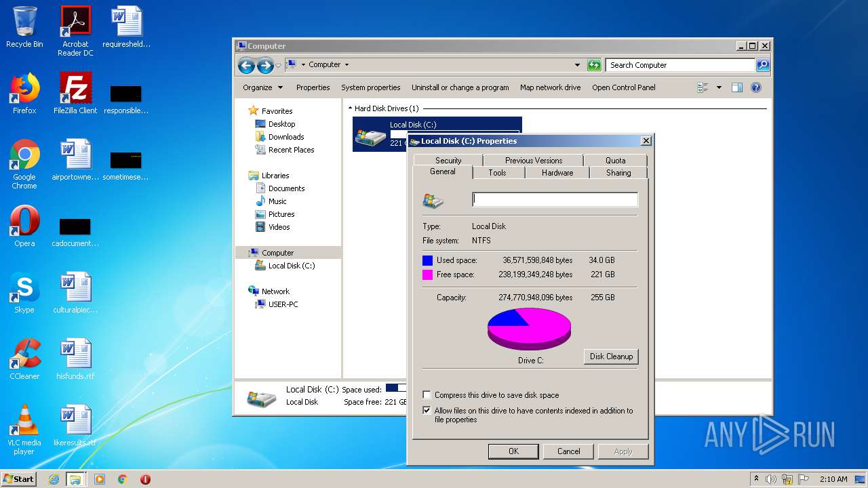Uncheck Allow files to have contents indexed

[x=427, y=411]
